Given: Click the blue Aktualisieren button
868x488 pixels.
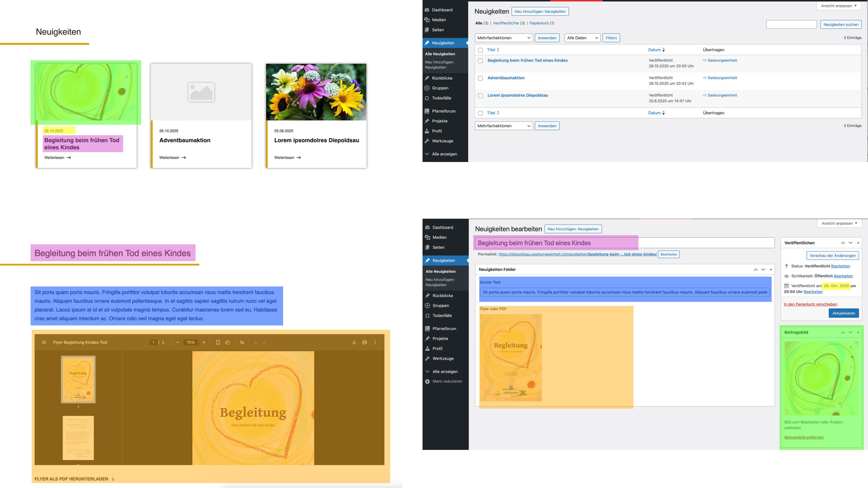Looking at the screenshot, I should (843, 313).
